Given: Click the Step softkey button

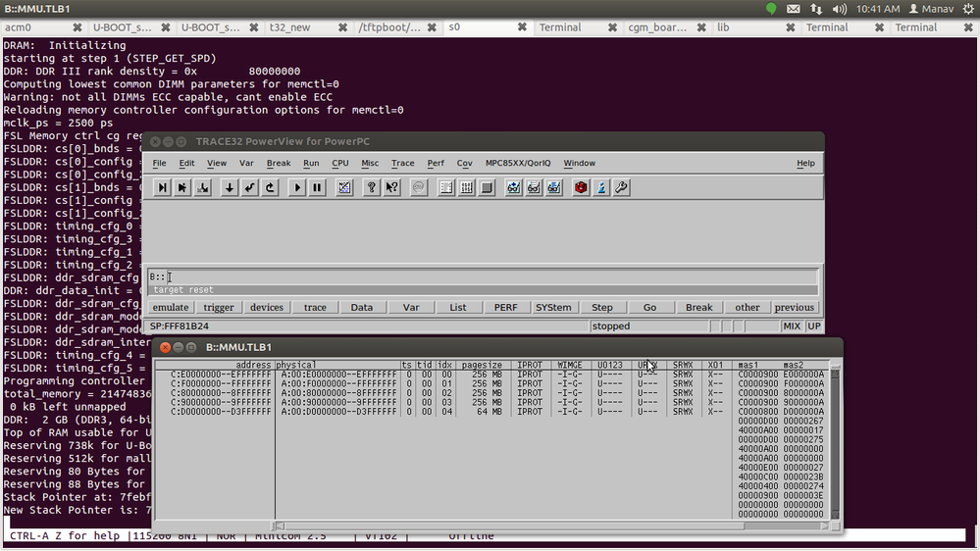Looking at the screenshot, I should tap(602, 307).
